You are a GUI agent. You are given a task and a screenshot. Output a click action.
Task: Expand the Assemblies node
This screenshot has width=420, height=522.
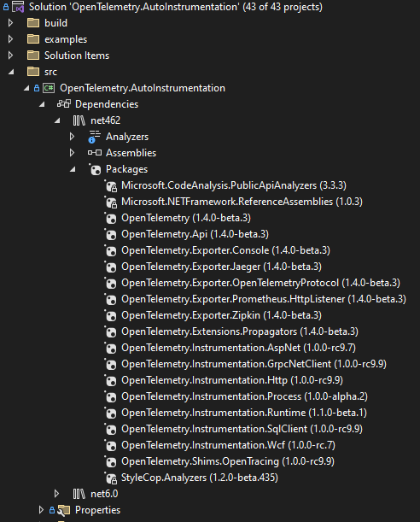click(x=72, y=153)
